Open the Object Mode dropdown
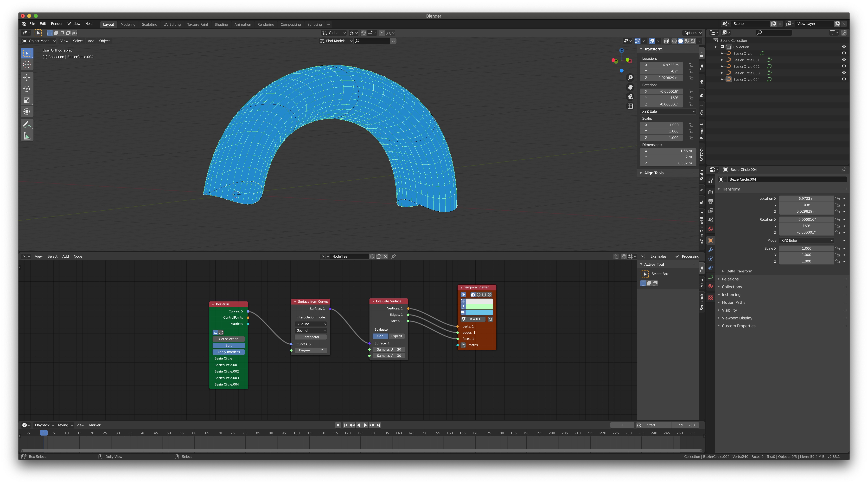This screenshot has height=484, width=868. (39, 41)
